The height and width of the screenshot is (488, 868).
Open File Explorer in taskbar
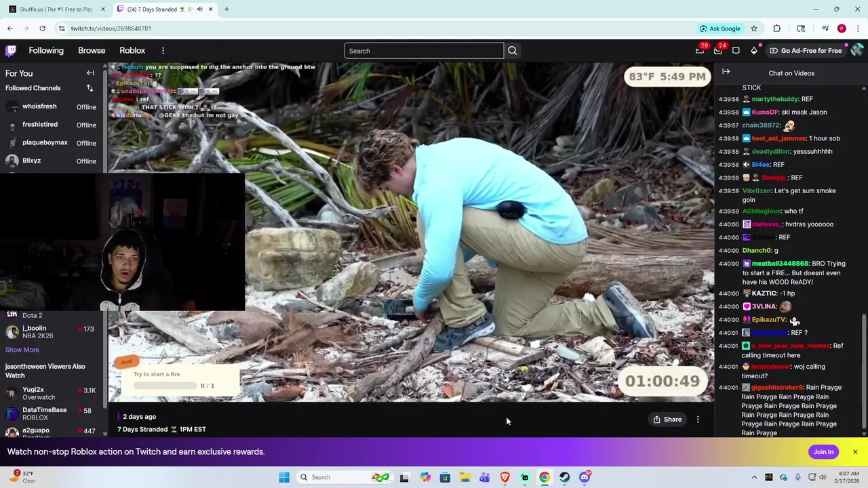465,477
